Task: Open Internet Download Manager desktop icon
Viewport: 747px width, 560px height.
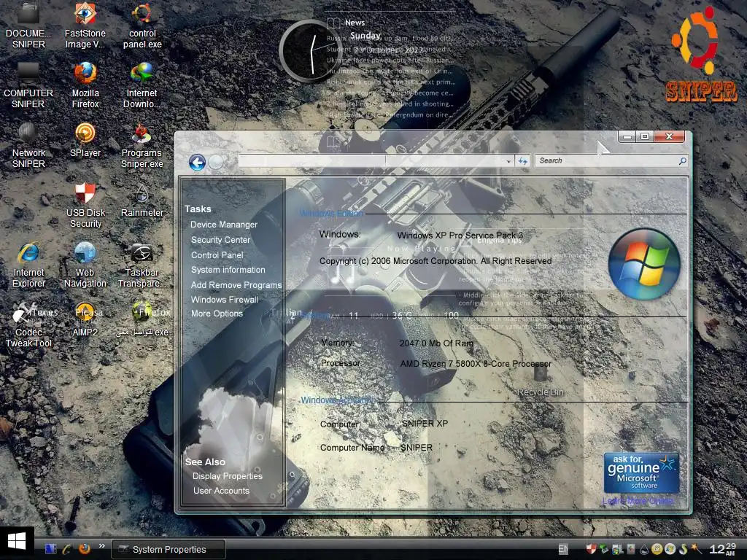Action: point(142,85)
